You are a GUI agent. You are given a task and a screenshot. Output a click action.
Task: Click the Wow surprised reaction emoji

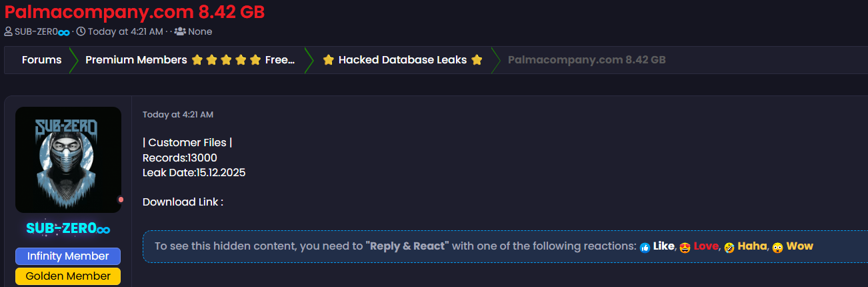(777, 247)
